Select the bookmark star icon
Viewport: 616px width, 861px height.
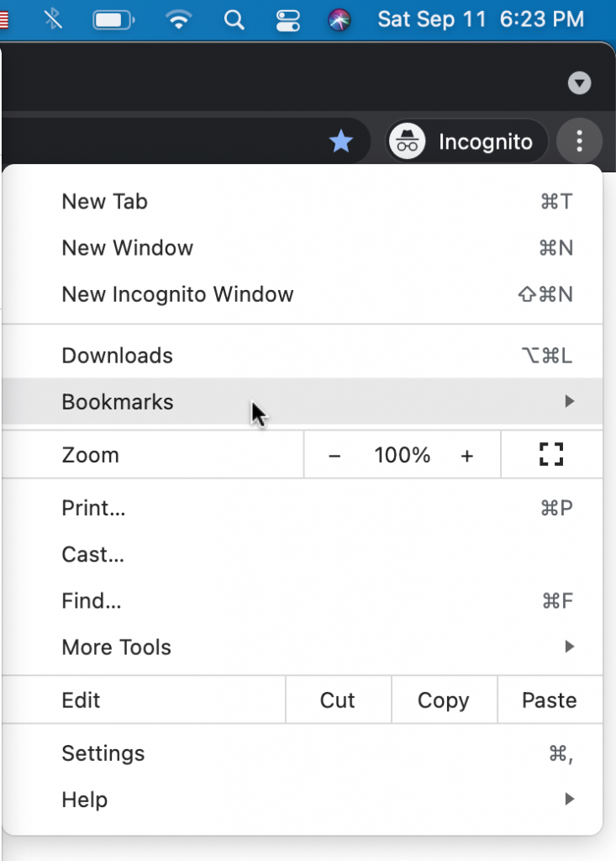tap(341, 141)
